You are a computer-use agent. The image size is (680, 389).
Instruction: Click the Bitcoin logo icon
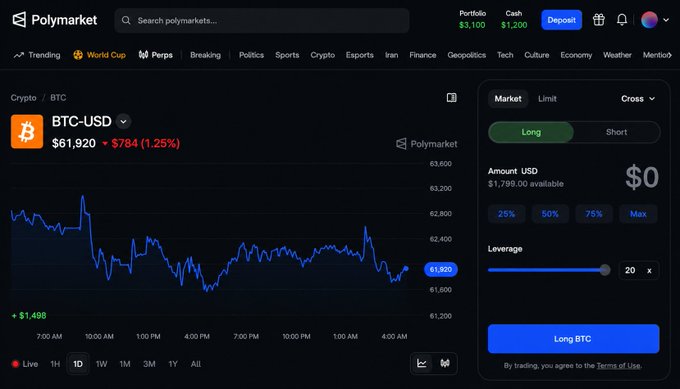click(x=27, y=131)
